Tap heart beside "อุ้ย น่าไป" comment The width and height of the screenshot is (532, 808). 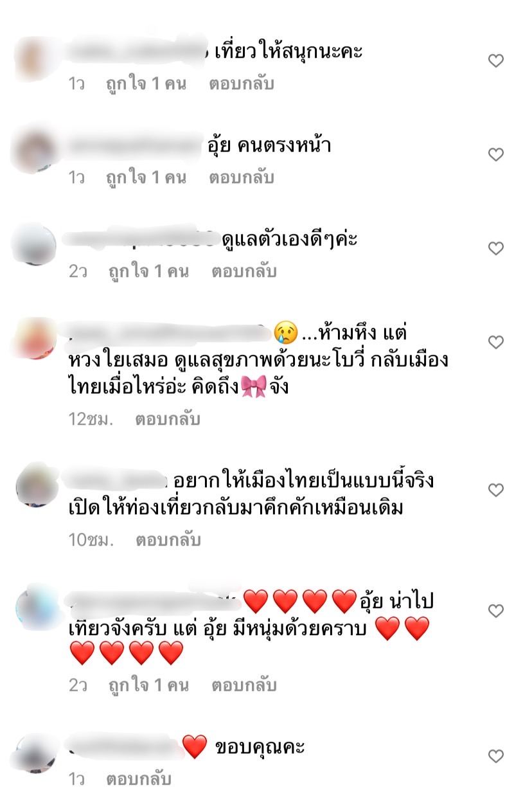[495, 611]
